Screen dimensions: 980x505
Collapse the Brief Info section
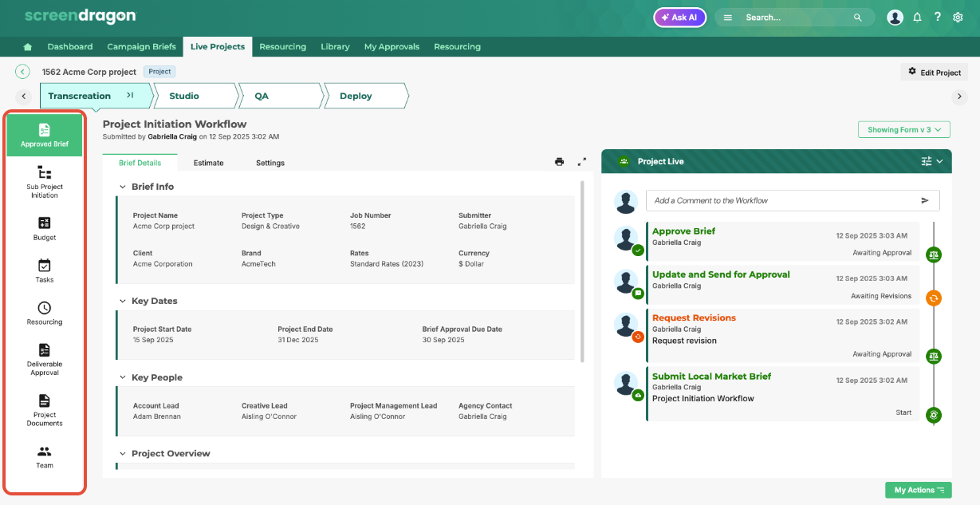[123, 187]
